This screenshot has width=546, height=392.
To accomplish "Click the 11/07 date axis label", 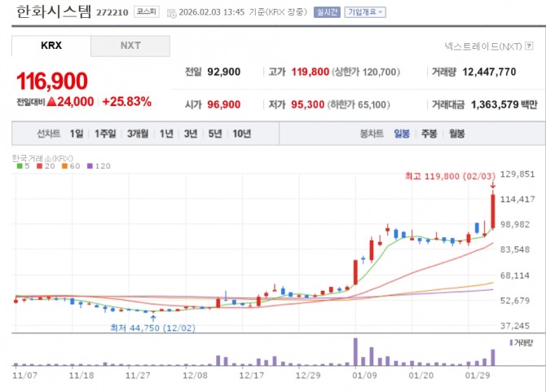I will click(24, 376).
